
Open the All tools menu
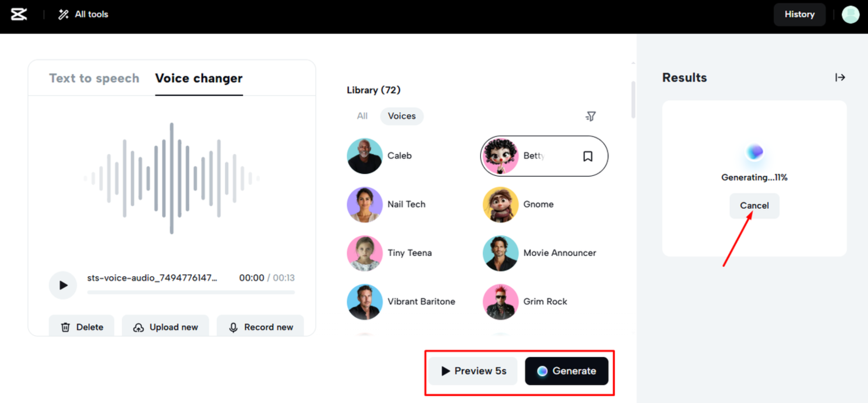click(83, 14)
